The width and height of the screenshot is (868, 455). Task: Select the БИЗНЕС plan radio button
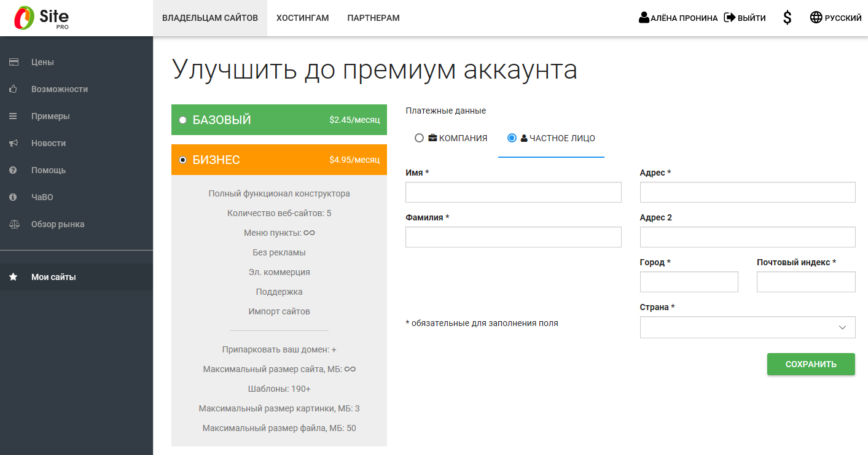coord(182,160)
